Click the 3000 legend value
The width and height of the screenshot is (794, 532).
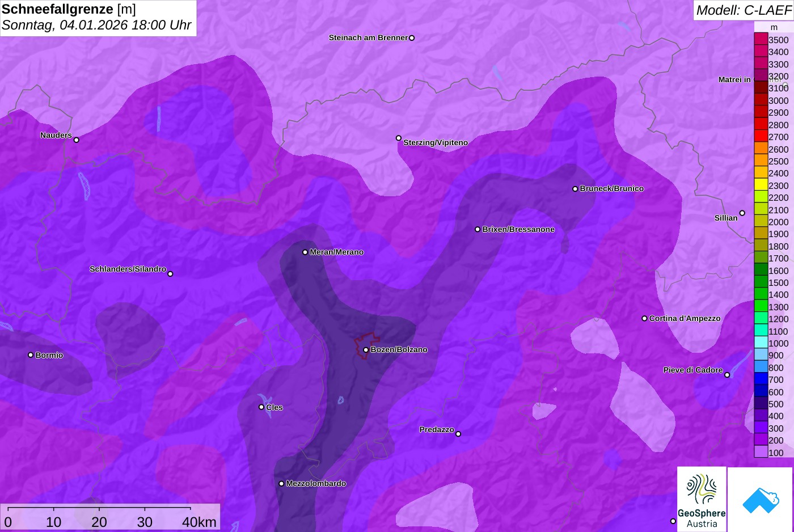pos(779,101)
